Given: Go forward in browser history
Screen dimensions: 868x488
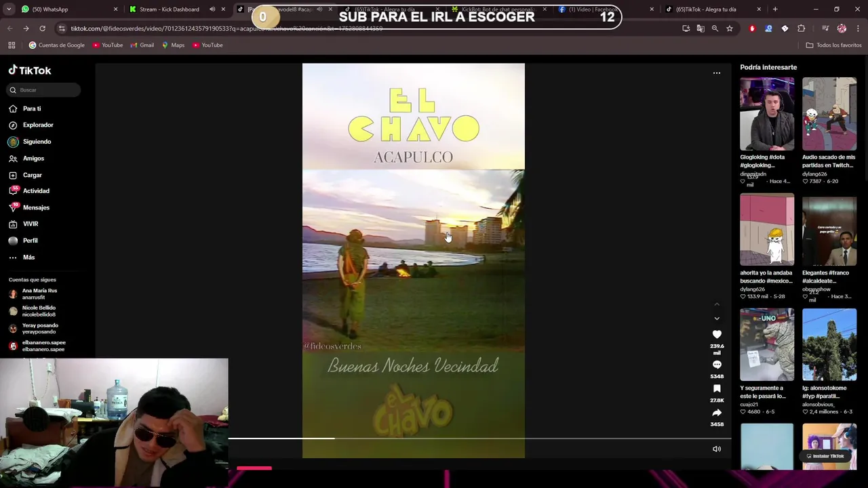Looking at the screenshot, I should point(26,28).
